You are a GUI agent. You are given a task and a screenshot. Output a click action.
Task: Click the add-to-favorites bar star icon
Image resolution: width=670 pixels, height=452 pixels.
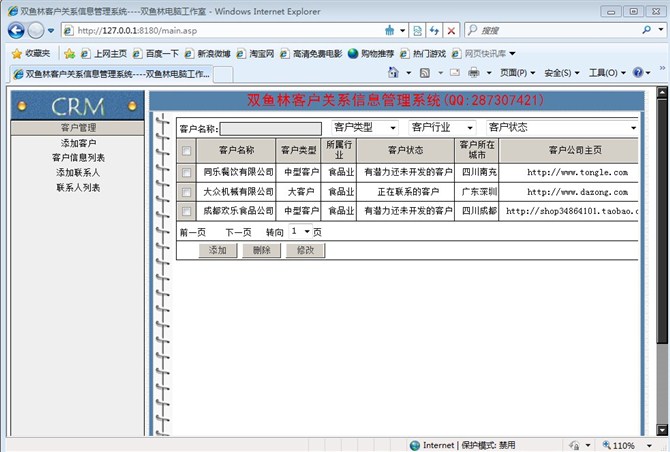point(69,53)
